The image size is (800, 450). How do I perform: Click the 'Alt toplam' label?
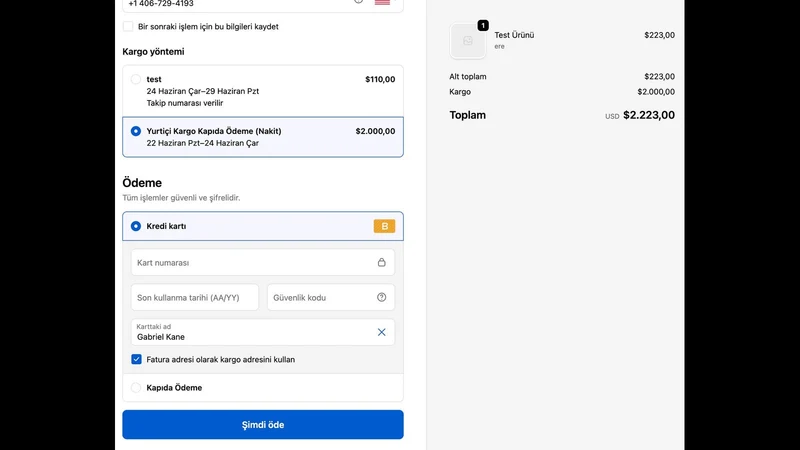[468, 77]
